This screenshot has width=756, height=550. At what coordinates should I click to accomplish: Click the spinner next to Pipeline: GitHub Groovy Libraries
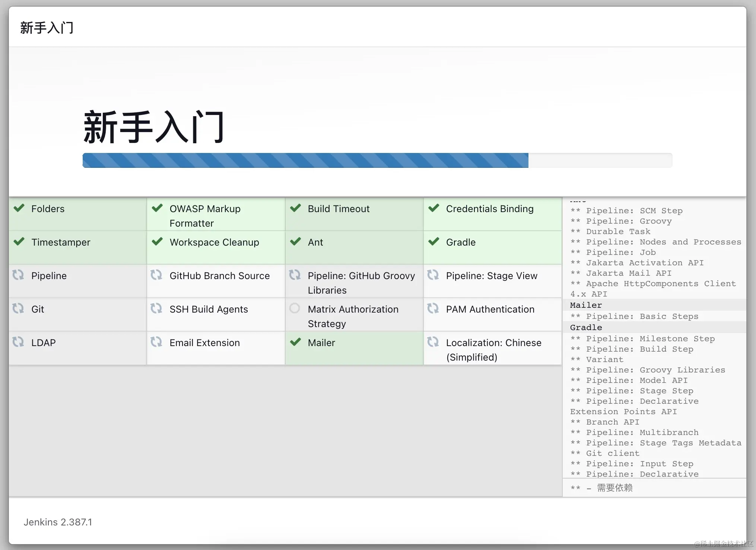295,275
